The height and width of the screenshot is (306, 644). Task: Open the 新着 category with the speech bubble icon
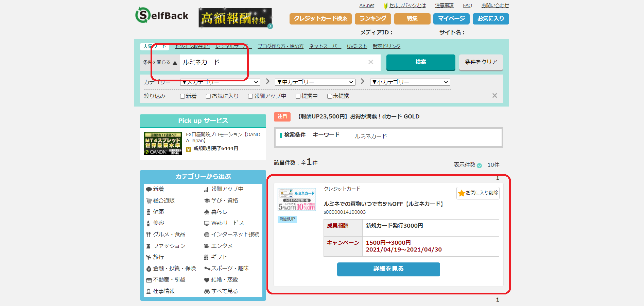(x=155, y=189)
